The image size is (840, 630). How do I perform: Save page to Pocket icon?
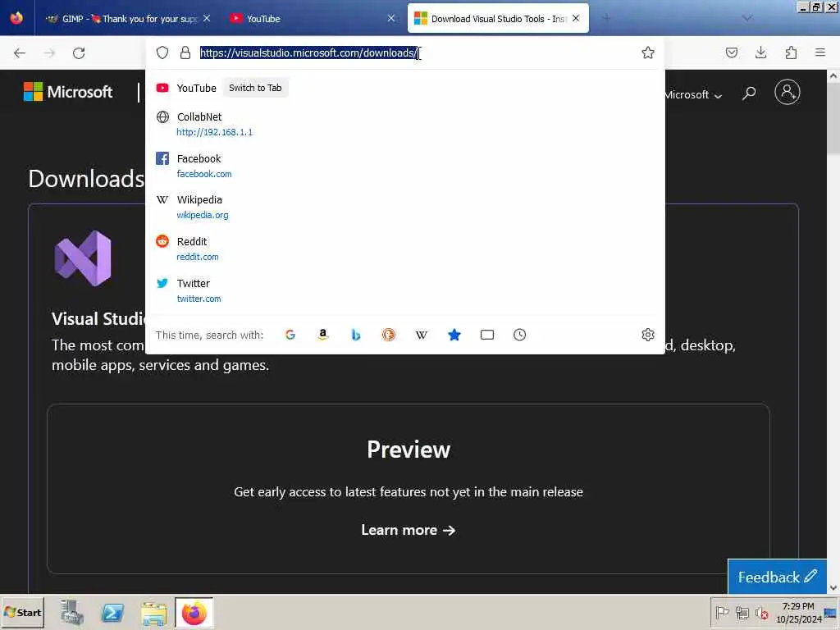(x=732, y=52)
